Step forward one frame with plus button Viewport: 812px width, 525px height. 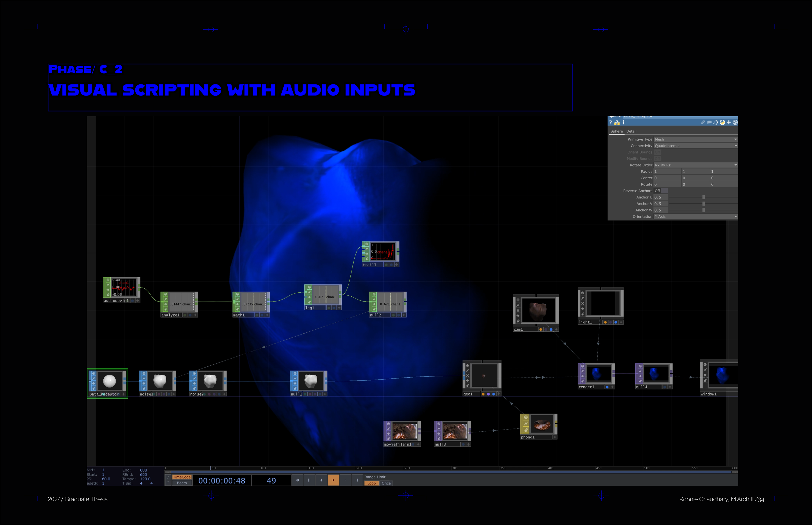tap(357, 480)
